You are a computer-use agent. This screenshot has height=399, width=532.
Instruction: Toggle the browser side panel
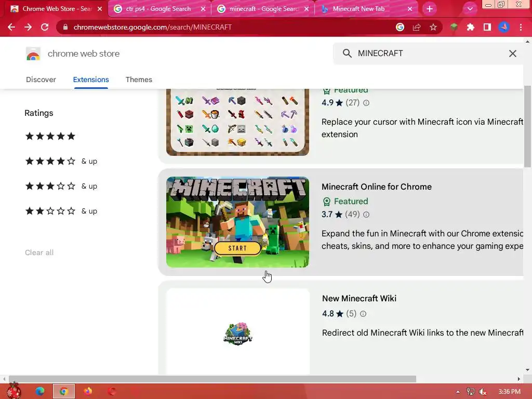[x=487, y=27]
